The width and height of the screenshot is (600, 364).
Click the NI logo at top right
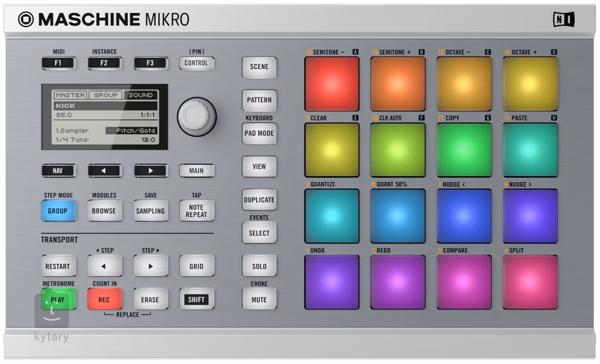563,20
